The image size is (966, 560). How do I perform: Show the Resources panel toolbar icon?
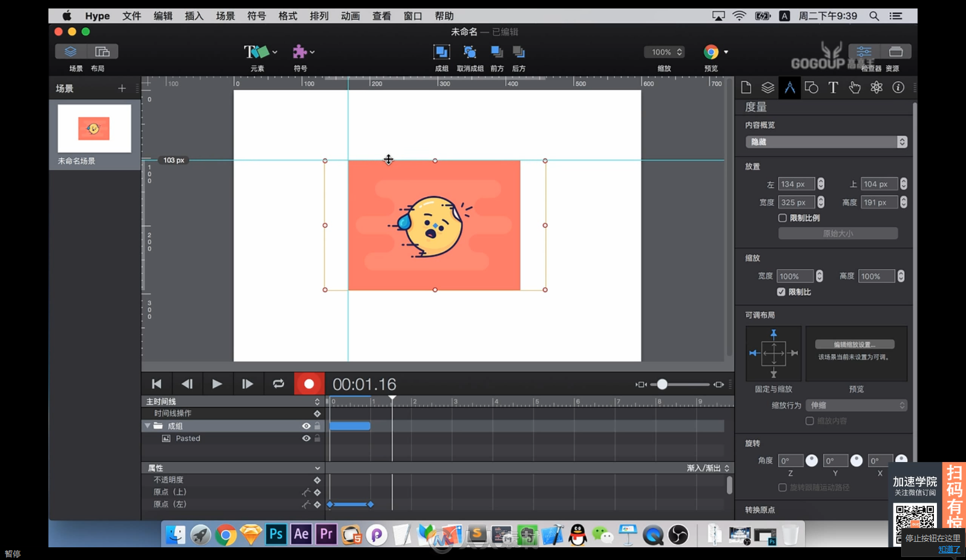click(896, 51)
